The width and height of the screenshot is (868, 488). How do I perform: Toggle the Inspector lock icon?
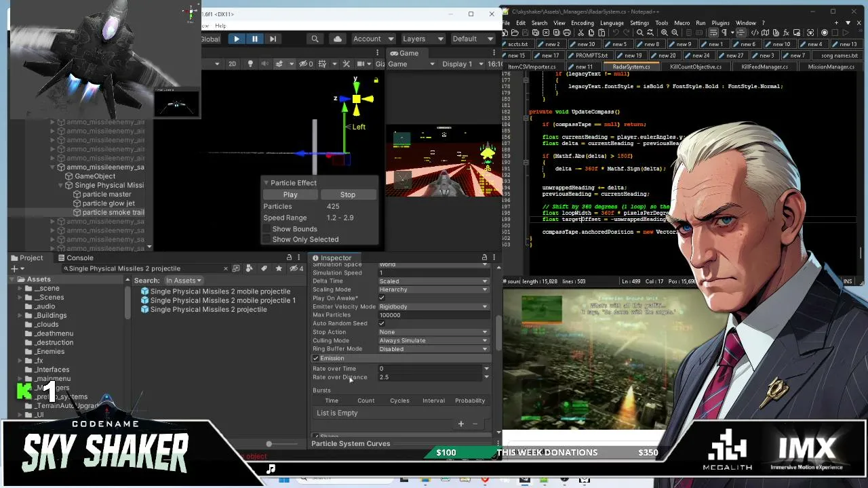484,258
